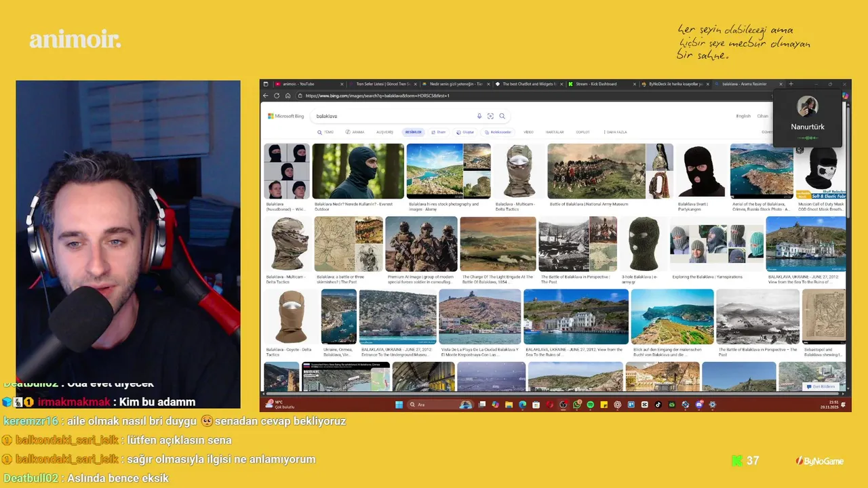The image size is (868, 488).
Task: Select the ALIŞVERİŞ filter tab
Action: 384,132
